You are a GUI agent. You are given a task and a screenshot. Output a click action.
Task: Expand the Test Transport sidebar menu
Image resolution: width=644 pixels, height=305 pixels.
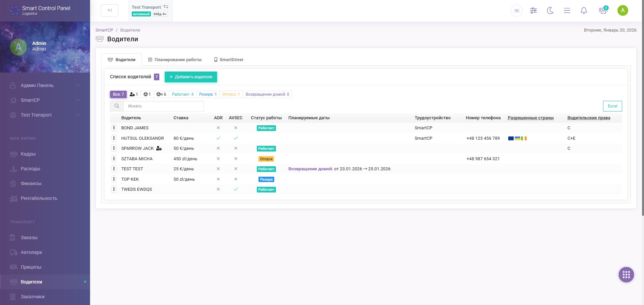[x=45, y=115]
